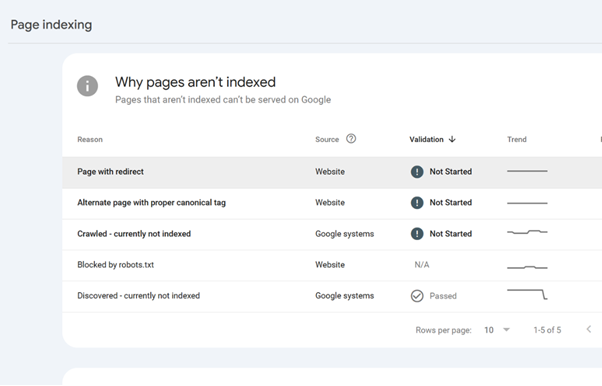The image size is (602, 386).
Task: Open Crawled - currently not indexed row
Action: pyautogui.click(x=332, y=234)
